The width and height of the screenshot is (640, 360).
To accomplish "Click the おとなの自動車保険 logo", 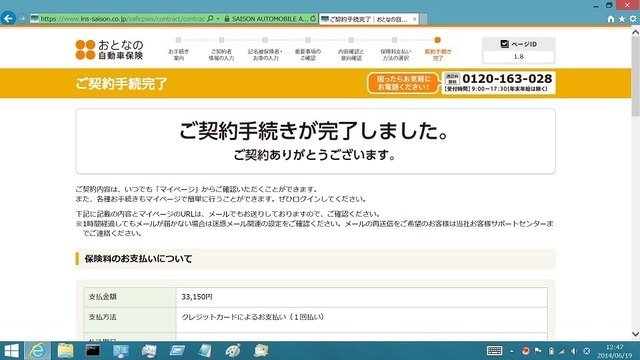I will [x=109, y=50].
